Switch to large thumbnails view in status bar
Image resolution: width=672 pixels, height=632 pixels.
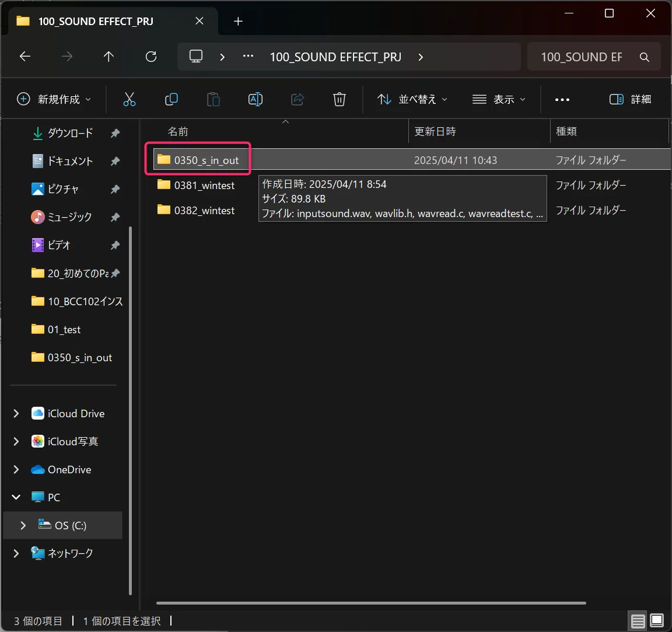[657, 620]
